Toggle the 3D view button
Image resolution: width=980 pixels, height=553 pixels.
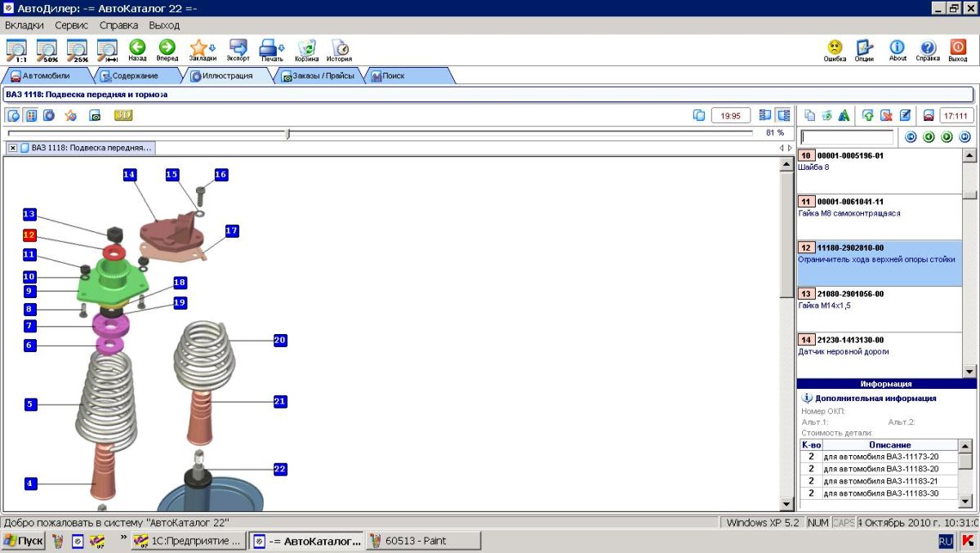[123, 115]
